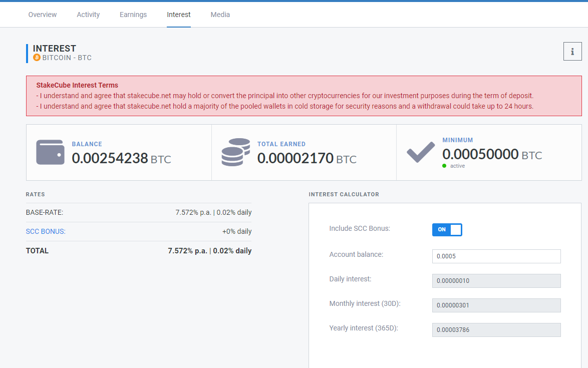
Task: Click the Account balance label
Action: point(356,254)
